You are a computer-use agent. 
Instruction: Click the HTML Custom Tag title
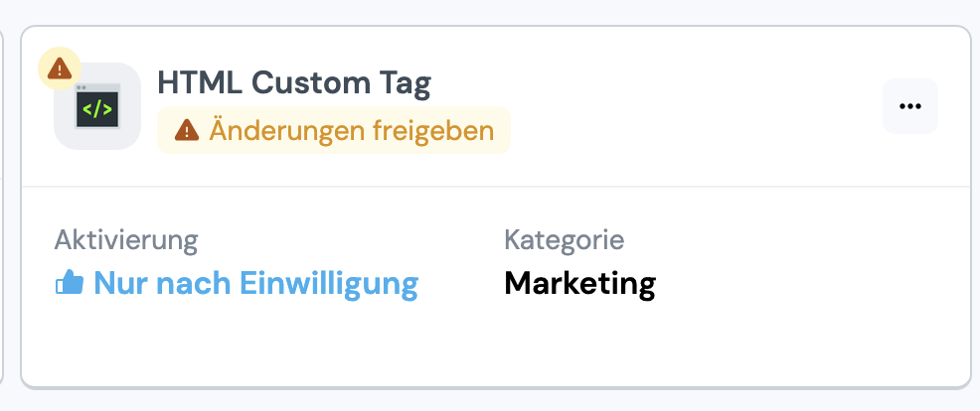(x=294, y=84)
